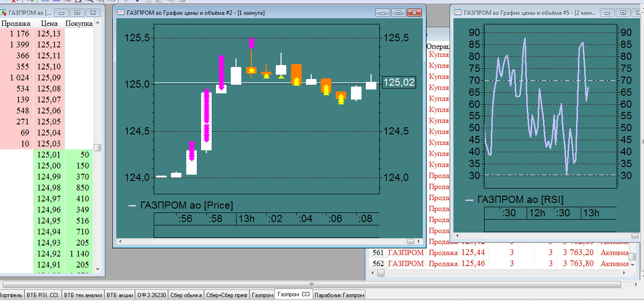Open the order book window title icon

click(3, 12)
